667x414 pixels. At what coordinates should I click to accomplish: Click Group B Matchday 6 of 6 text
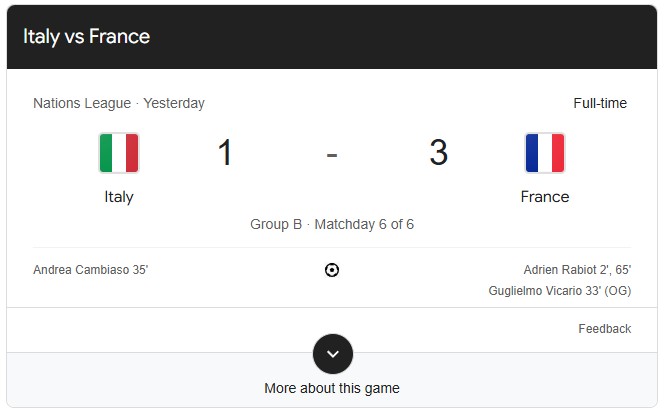point(332,224)
